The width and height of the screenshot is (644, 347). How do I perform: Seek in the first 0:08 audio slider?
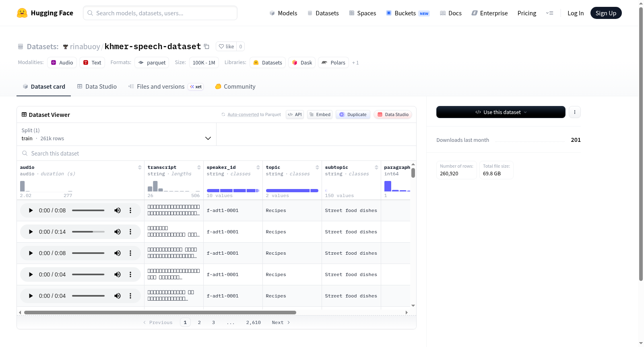pyautogui.click(x=88, y=210)
